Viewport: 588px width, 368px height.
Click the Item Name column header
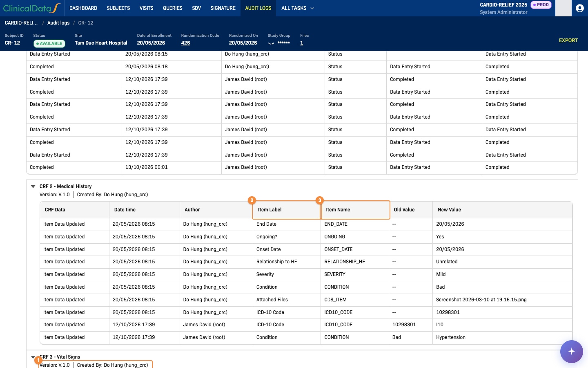355,210
